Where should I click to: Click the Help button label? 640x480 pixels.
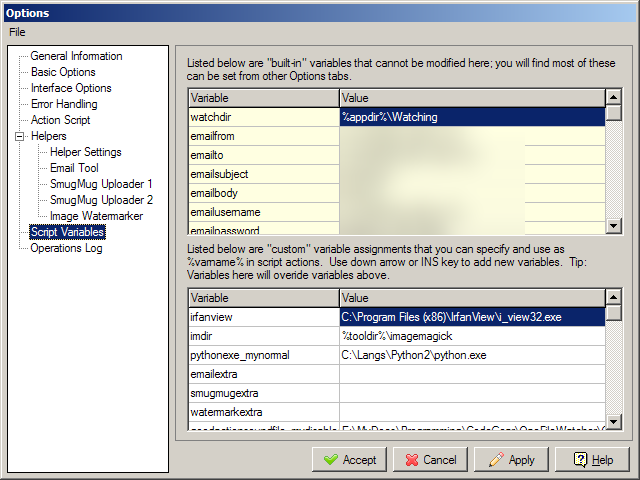pos(602,460)
